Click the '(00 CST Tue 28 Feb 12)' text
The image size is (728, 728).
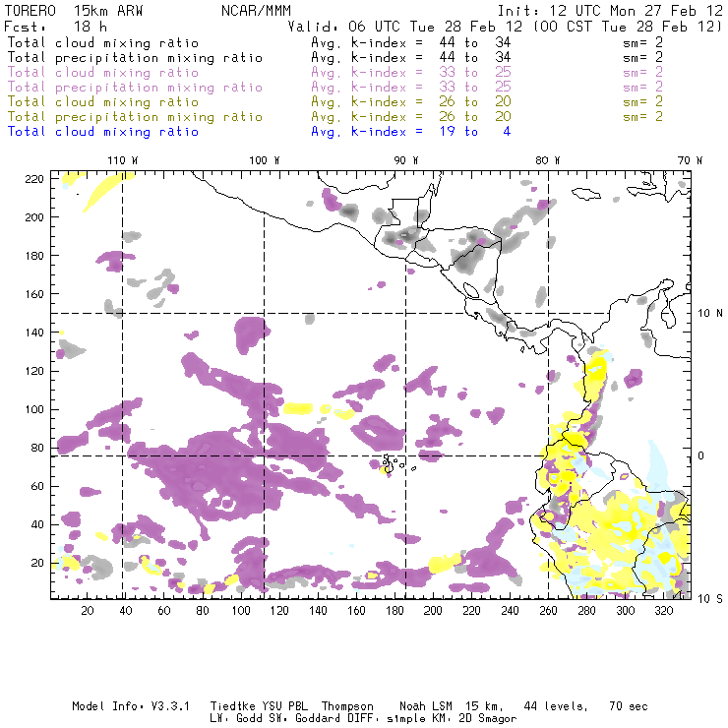point(628,27)
